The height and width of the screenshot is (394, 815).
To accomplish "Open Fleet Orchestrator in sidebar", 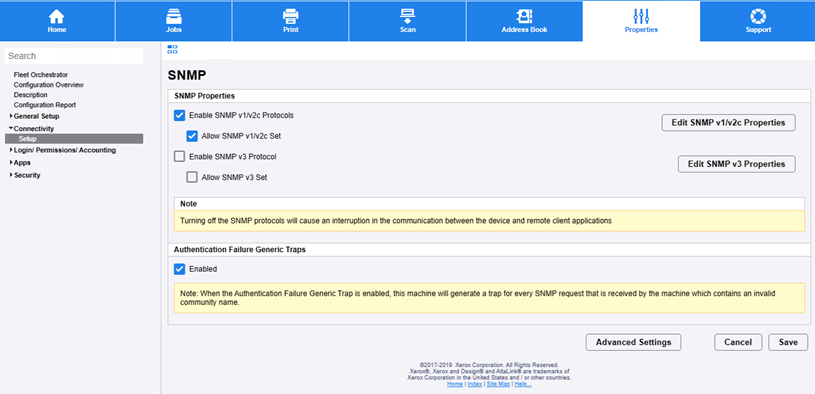I will (x=41, y=75).
